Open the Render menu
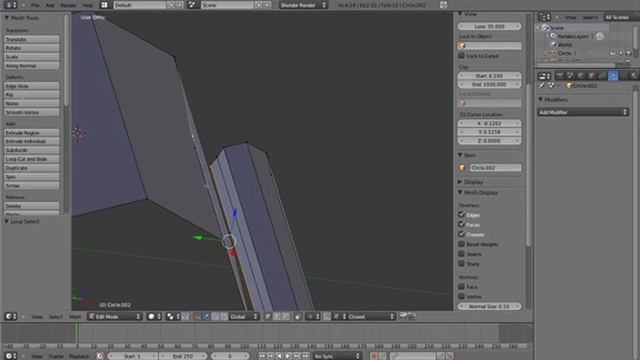The height and width of the screenshot is (360, 640). [68, 5]
